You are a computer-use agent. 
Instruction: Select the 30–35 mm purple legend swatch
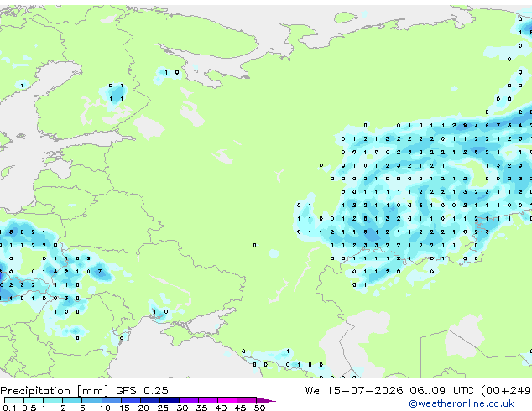point(188,400)
